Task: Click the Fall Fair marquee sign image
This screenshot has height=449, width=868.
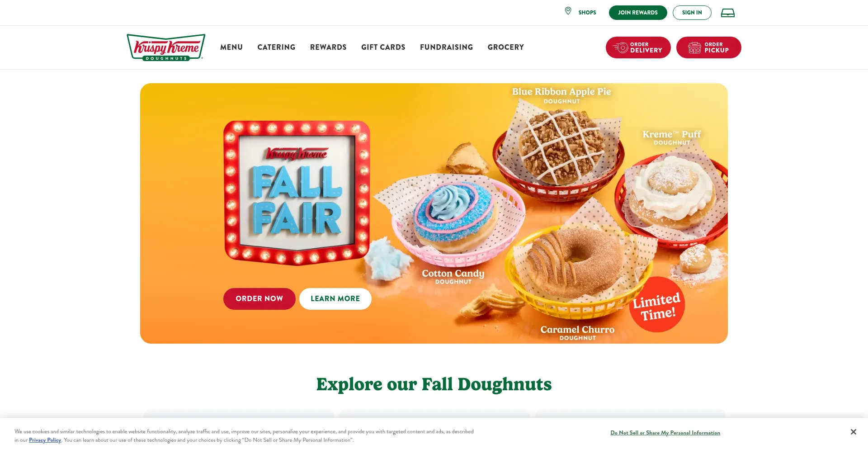Action: click(297, 193)
